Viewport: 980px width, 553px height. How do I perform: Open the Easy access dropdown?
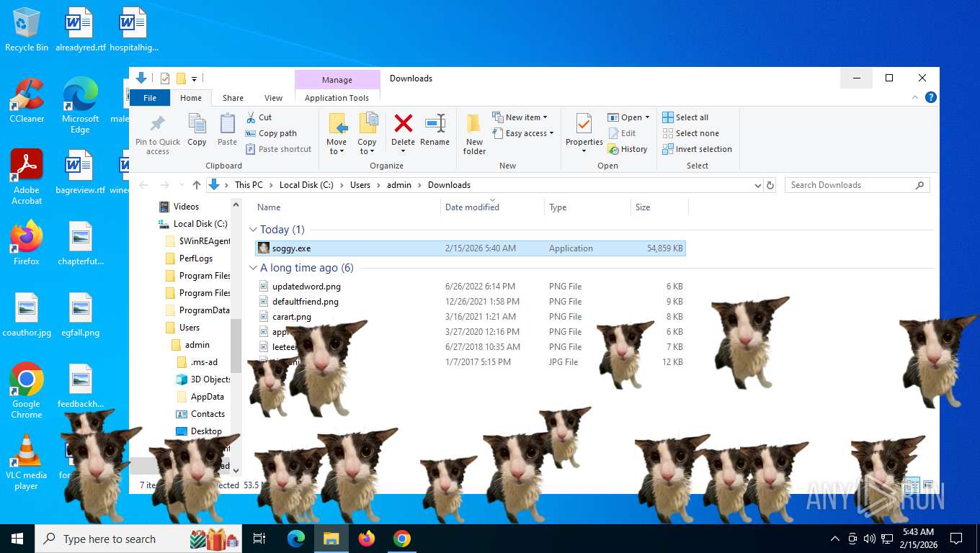tap(523, 133)
